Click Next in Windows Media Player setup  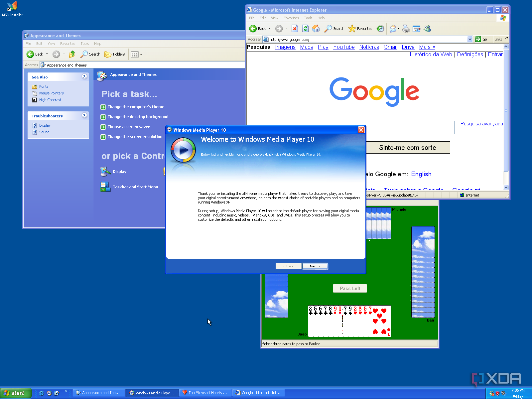315,266
